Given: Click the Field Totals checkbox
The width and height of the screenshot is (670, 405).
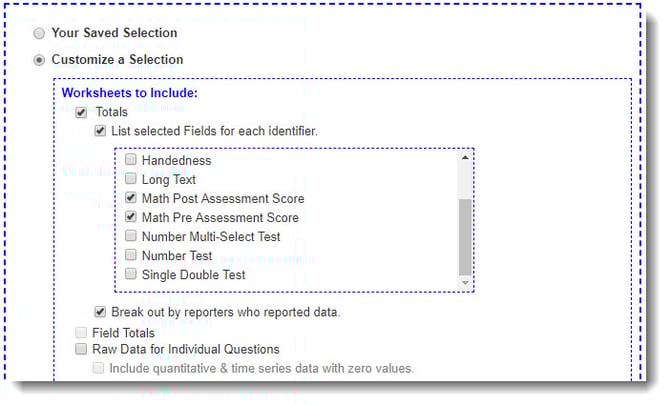Looking at the screenshot, I should pos(81,332).
